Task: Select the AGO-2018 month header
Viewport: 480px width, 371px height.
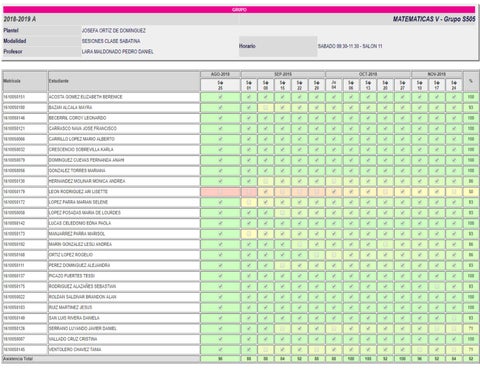Action: point(220,74)
